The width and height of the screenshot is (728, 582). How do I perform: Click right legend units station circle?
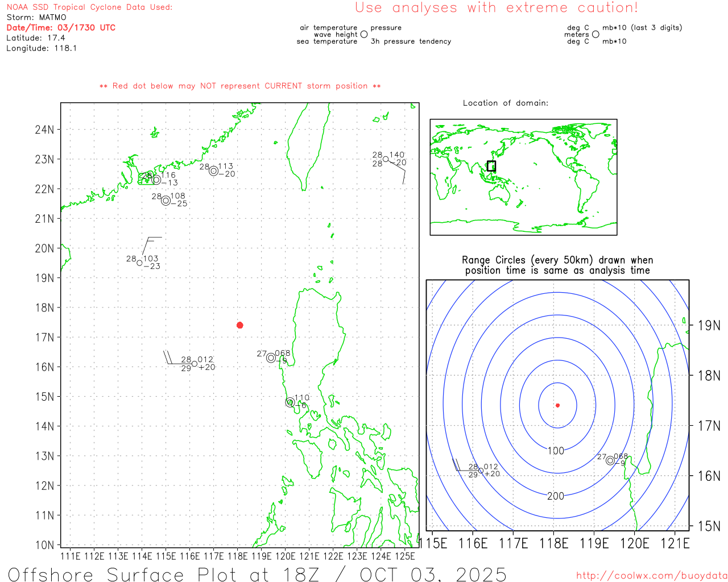tap(595, 34)
